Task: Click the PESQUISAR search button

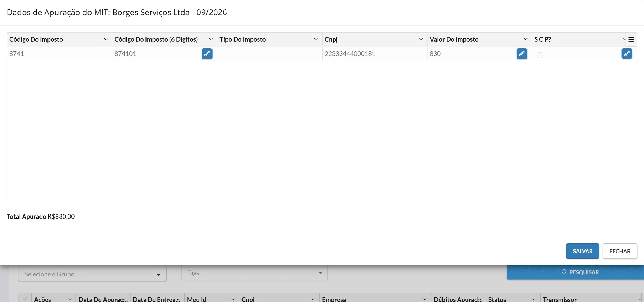Action: [x=575, y=272]
